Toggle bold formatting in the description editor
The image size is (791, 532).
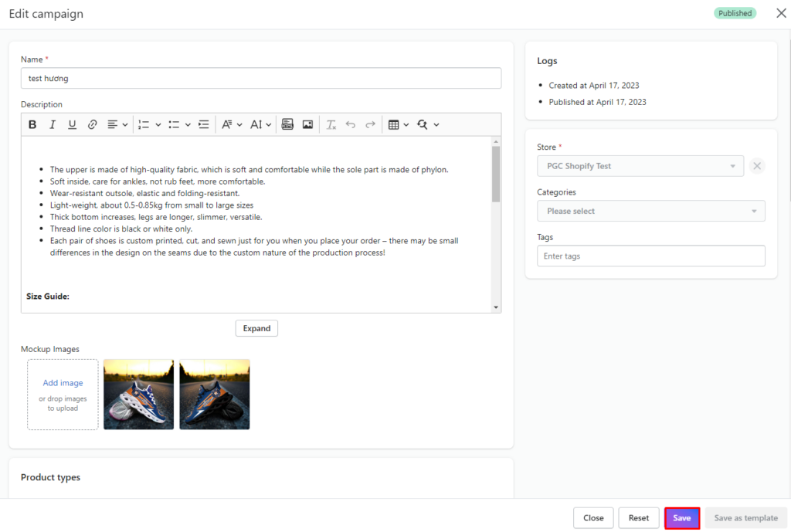coord(32,124)
